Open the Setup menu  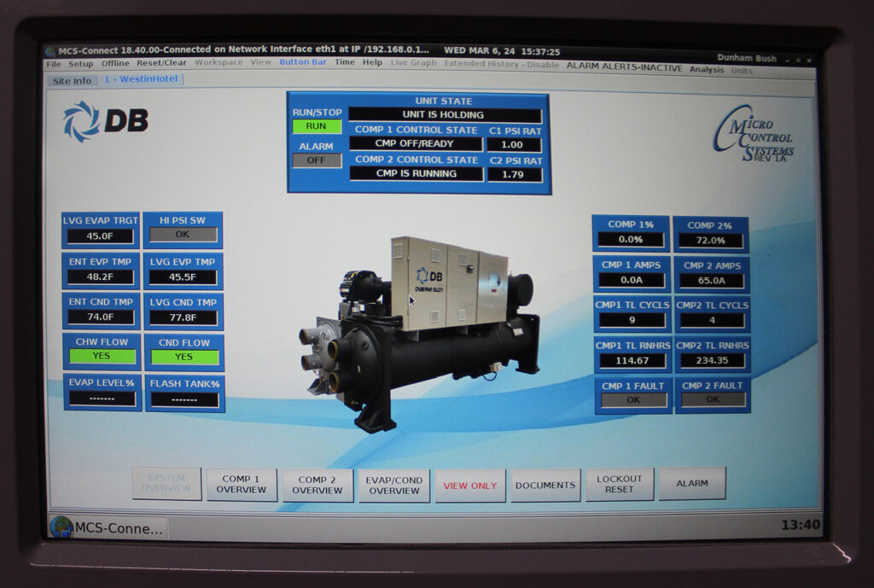click(x=81, y=63)
